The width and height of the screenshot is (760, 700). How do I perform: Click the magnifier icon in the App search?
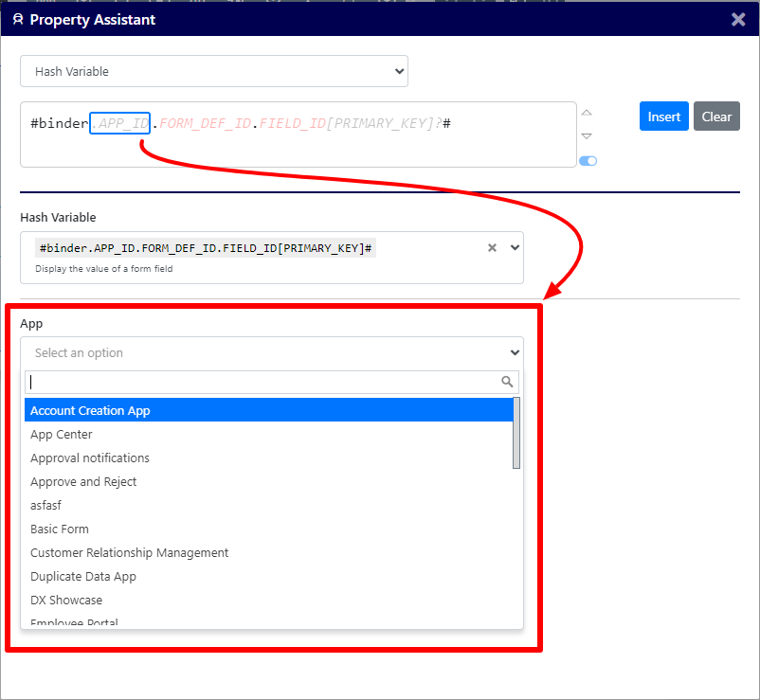click(507, 382)
